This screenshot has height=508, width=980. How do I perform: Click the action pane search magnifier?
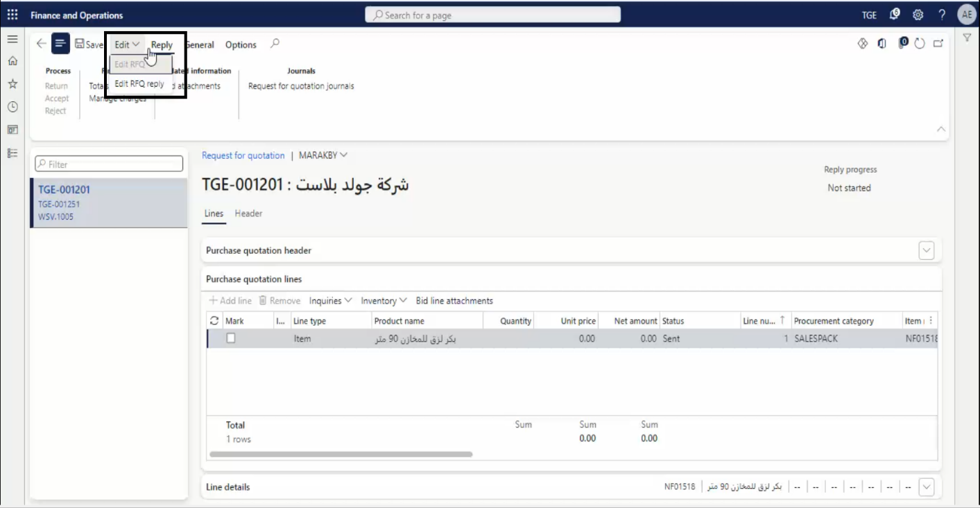tap(275, 44)
